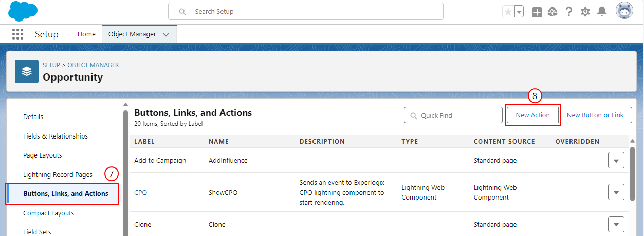This screenshot has width=644, height=236.
Task: Click the AddInfluence name cell
Action: pos(228,161)
